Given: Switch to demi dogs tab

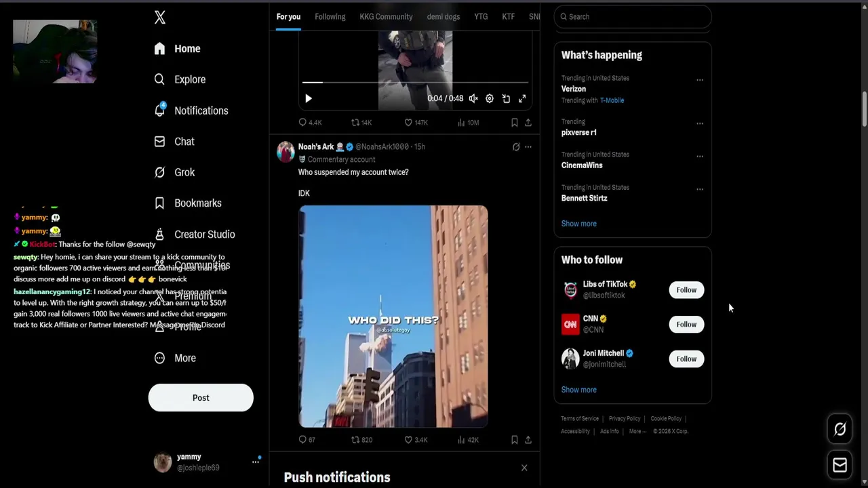Looking at the screenshot, I should (443, 17).
